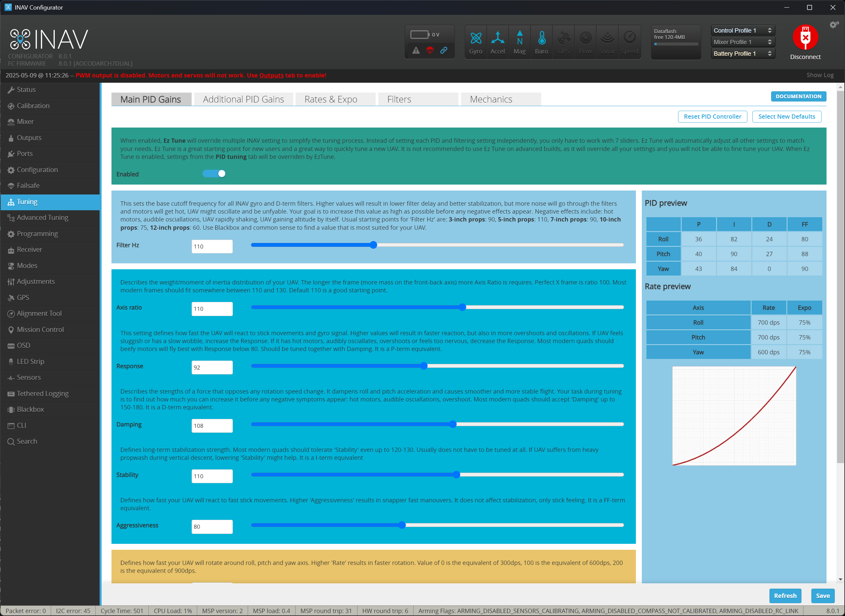Open the Mission Control page
The image size is (845, 616).
[50, 330]
